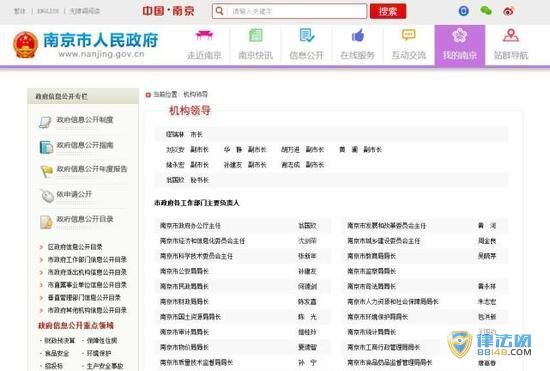550x371 pixels.
Task: Click 南京市科学技术委员会主任 row
Action: coord(242,256)
